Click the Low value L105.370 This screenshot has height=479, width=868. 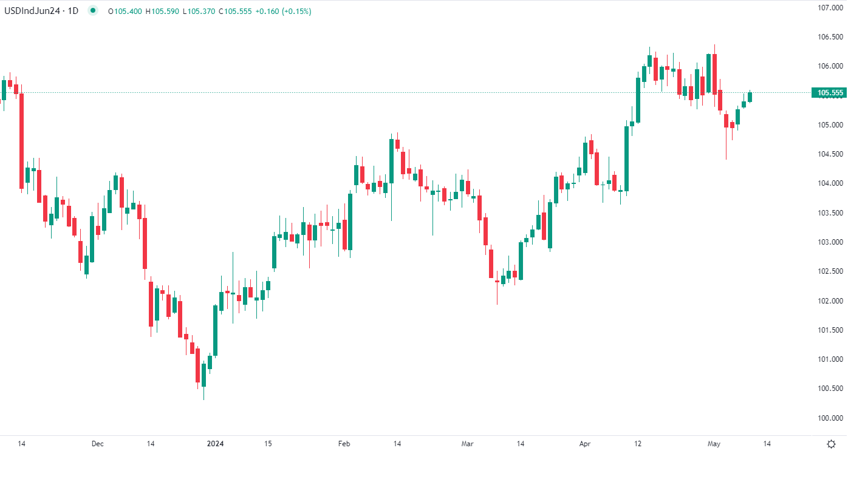point(199,11)
